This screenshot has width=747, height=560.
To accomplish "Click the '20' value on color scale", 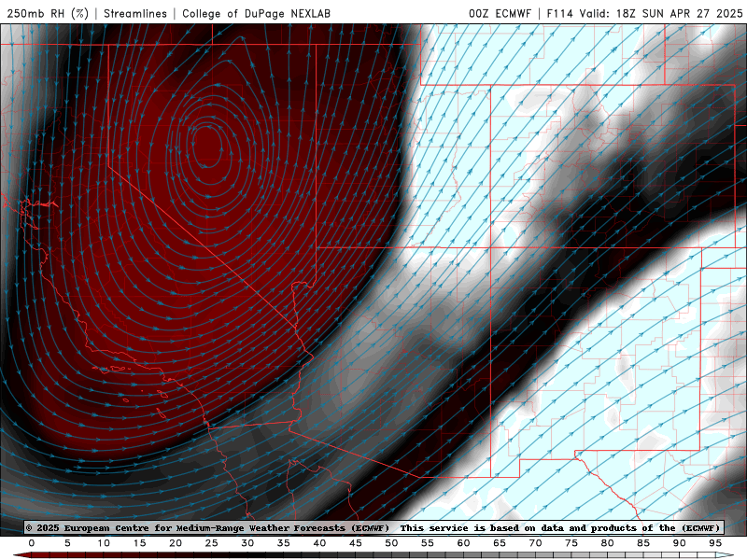I will pyautogui.click(x=176, y=543).
